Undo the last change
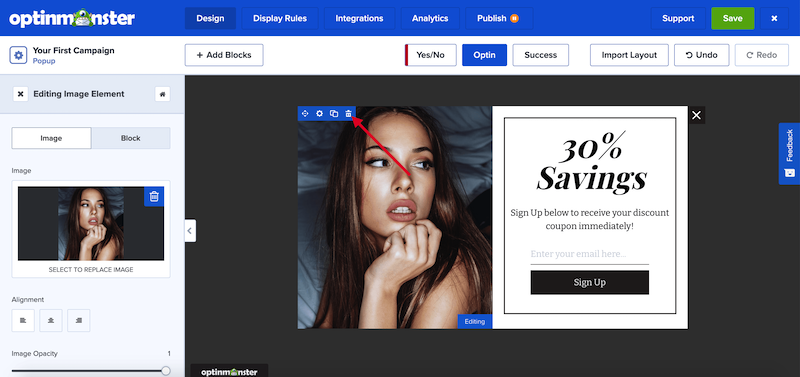The width and height of the screenshot is (800, 377). coord(702,55)
